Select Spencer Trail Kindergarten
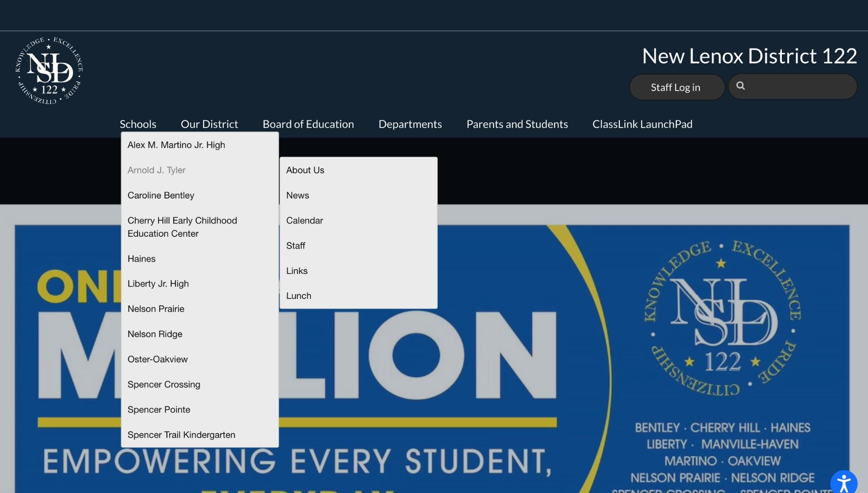 pos(181,435)
